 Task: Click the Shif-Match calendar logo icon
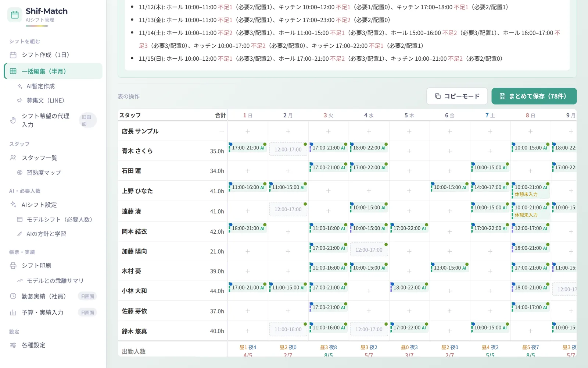coord(15,15)
